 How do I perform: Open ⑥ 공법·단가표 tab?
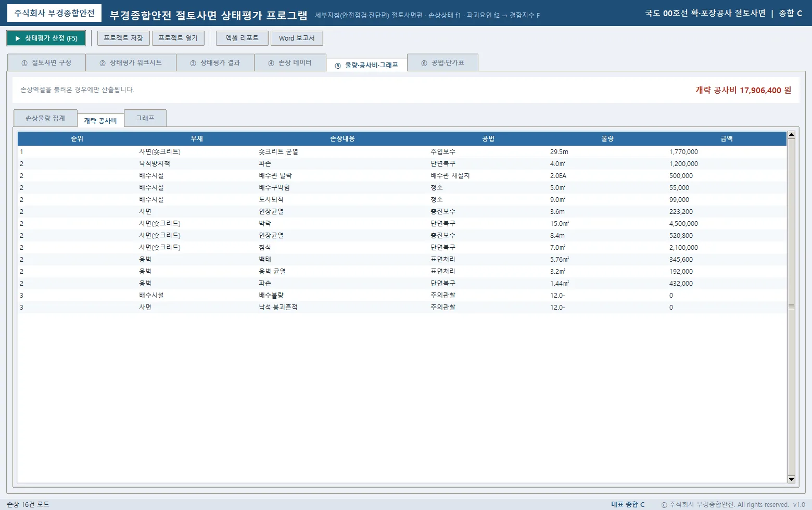[x=442, y=62]
